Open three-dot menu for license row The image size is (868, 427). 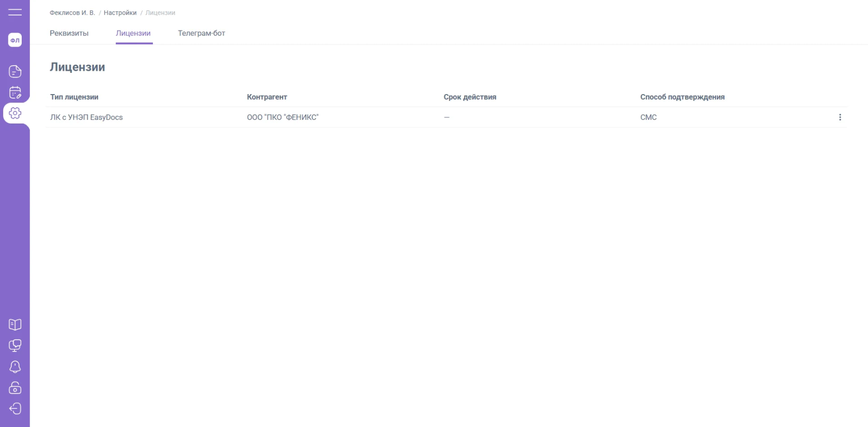click(x=840, y=117)
